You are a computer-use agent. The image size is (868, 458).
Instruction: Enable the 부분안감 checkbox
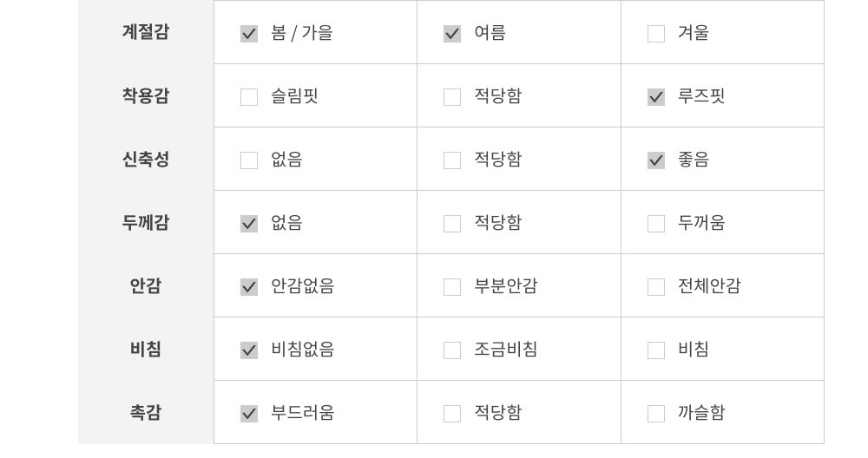point(452,287)
